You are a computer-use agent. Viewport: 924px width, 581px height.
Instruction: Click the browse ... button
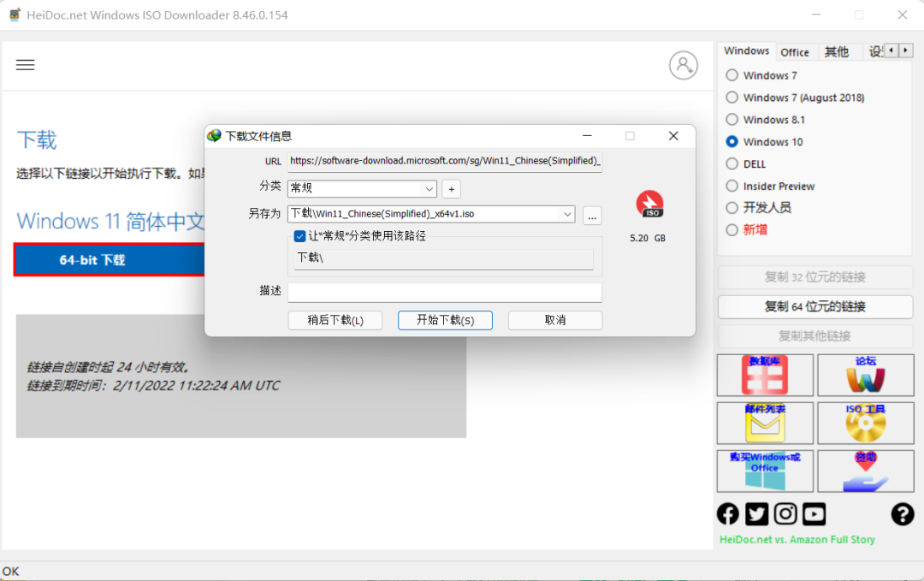592,216
